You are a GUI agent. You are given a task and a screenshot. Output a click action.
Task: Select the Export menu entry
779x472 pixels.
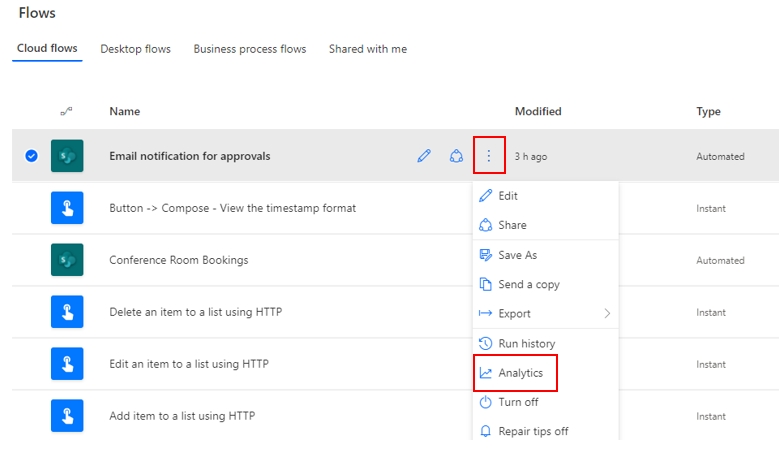[545, 314]
